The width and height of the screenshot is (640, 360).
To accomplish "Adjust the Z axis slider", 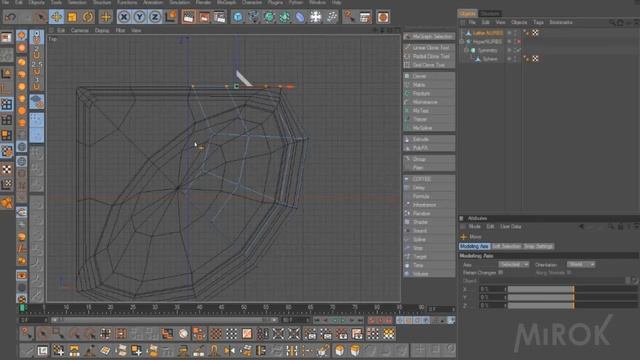I will pyautogui.click(x=572, y=305).
